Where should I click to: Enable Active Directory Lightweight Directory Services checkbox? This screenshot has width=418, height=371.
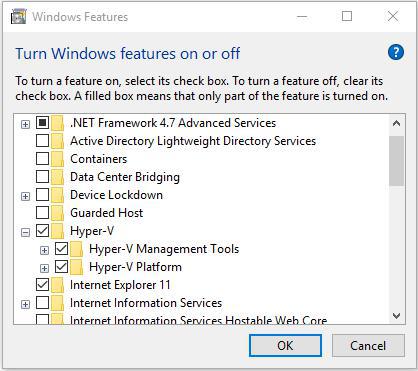tap(42, 141)
